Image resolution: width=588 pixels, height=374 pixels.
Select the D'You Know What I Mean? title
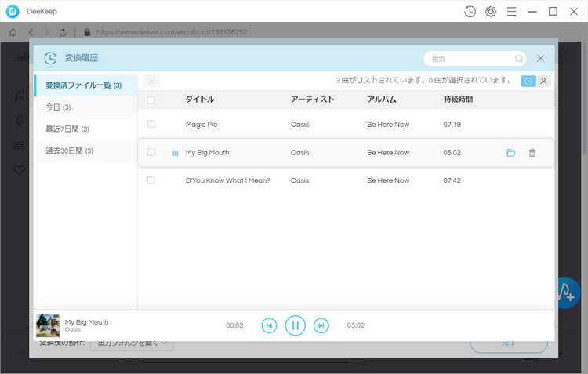point(228,180)
